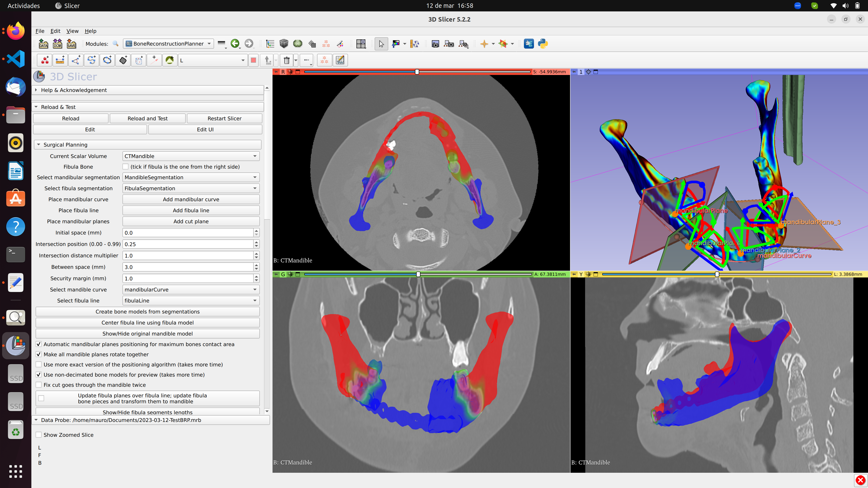Viewport: 868px width, 488px height.
Task: Click the crosshair toolbar icon
Action: [x=484, y=44]
